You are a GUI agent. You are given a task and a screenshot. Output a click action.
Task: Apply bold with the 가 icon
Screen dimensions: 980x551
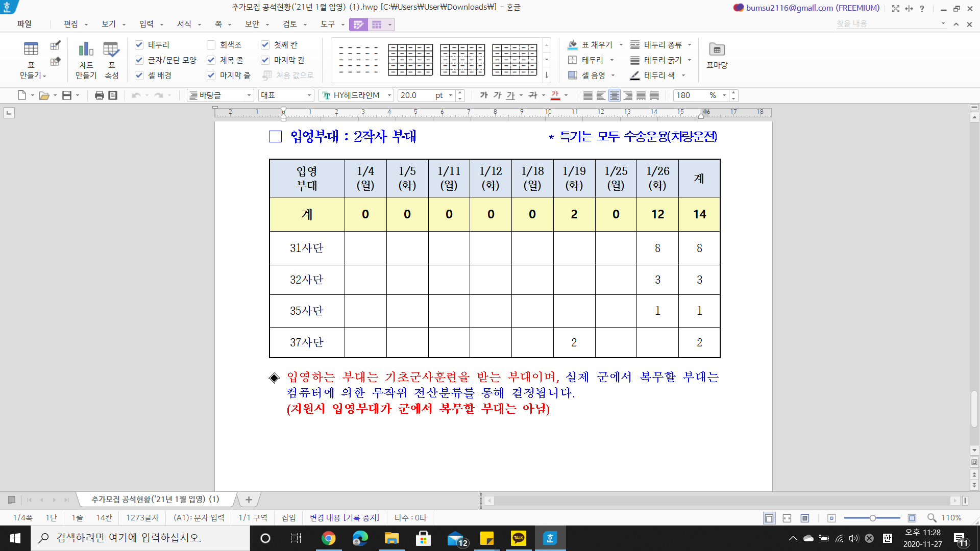(484, 95)
